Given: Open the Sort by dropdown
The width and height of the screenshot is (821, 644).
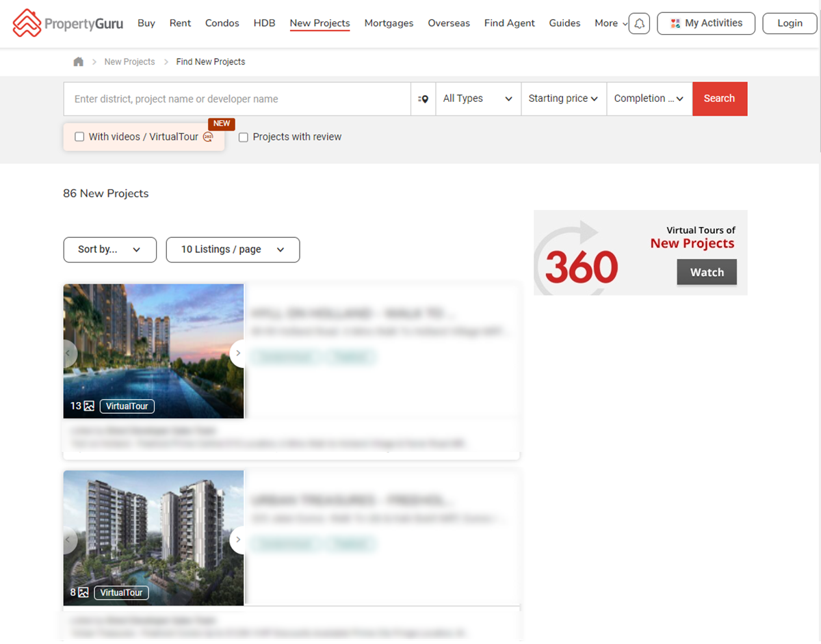Looking at the screenshot, I should tap(109, 250).
